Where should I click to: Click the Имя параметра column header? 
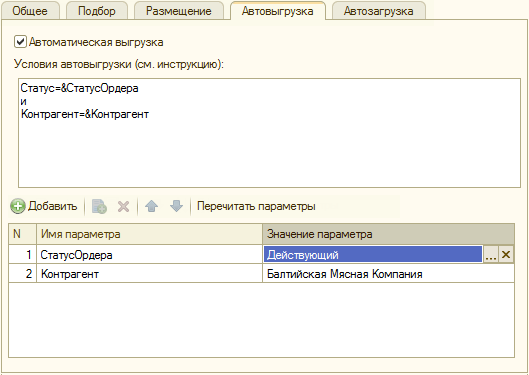point(149,234)
